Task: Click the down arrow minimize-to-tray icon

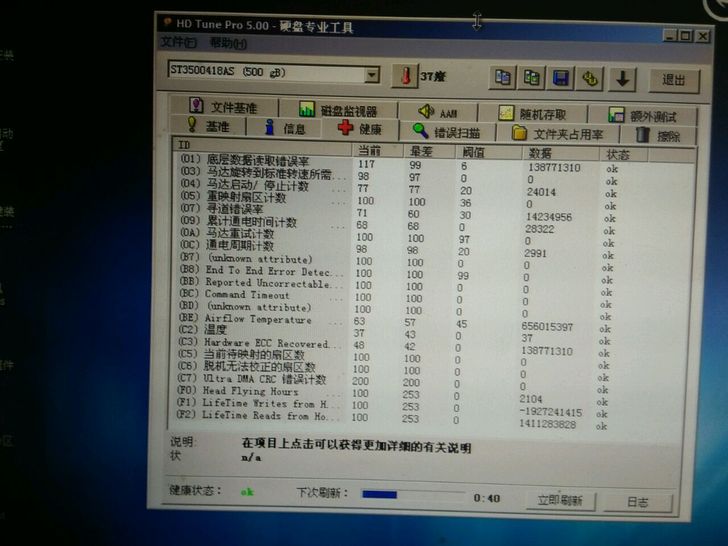Action: 623,79
